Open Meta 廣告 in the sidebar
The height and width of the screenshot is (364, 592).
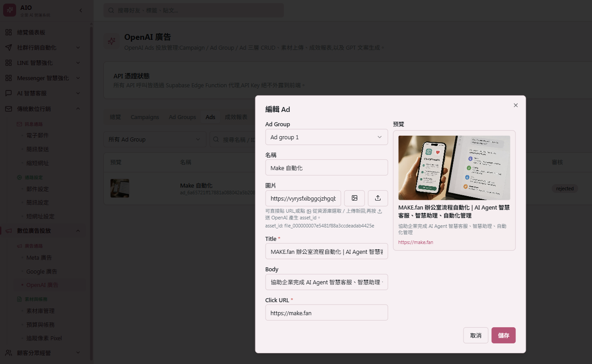[x=39, y=258]
